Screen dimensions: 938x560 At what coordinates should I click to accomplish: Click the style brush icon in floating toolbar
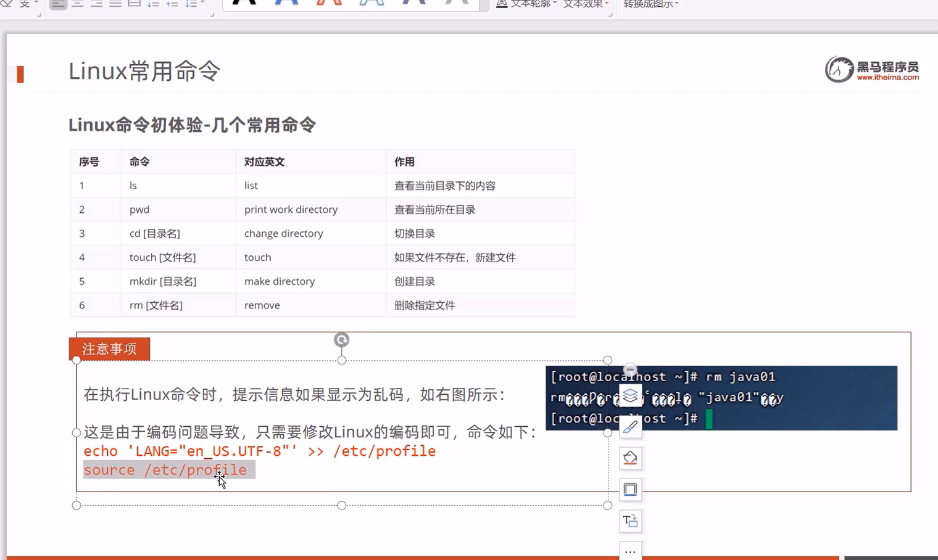pyautogui.click(x=630, y=427)
